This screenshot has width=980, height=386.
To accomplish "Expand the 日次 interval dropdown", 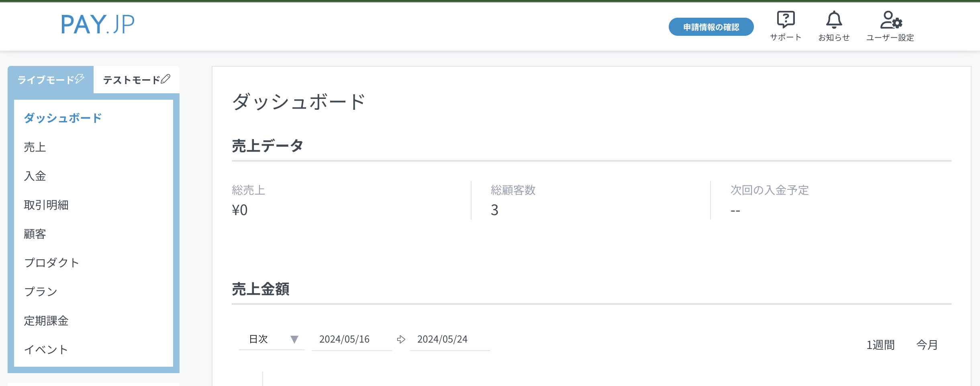I will click(272, 339).
